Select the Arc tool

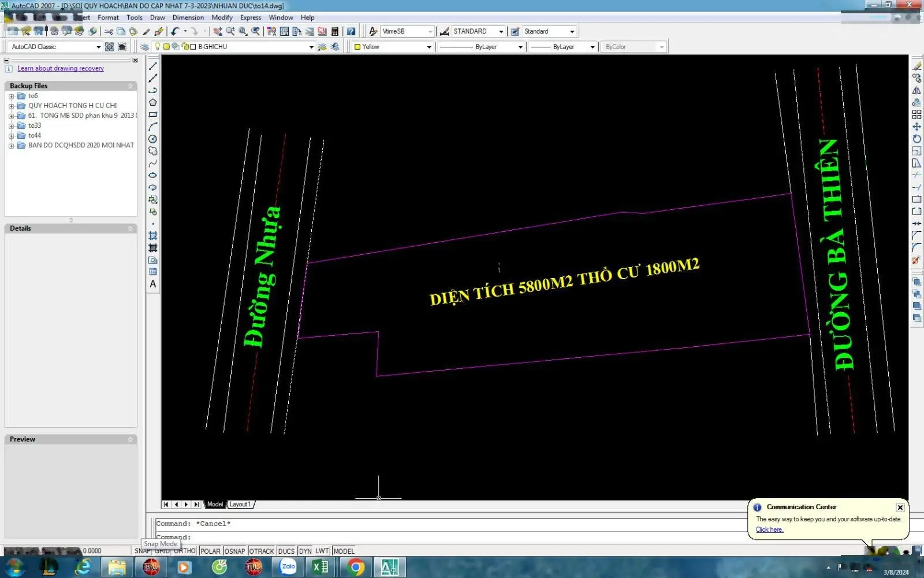point(153,127)
